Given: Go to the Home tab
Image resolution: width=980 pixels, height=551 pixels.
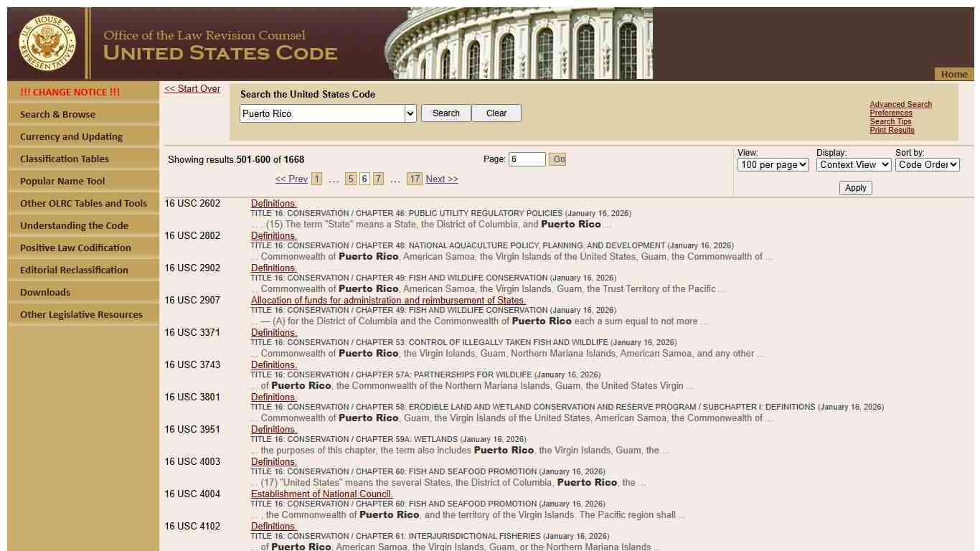Looking at the screenshot, I should [x=953, y=74].
